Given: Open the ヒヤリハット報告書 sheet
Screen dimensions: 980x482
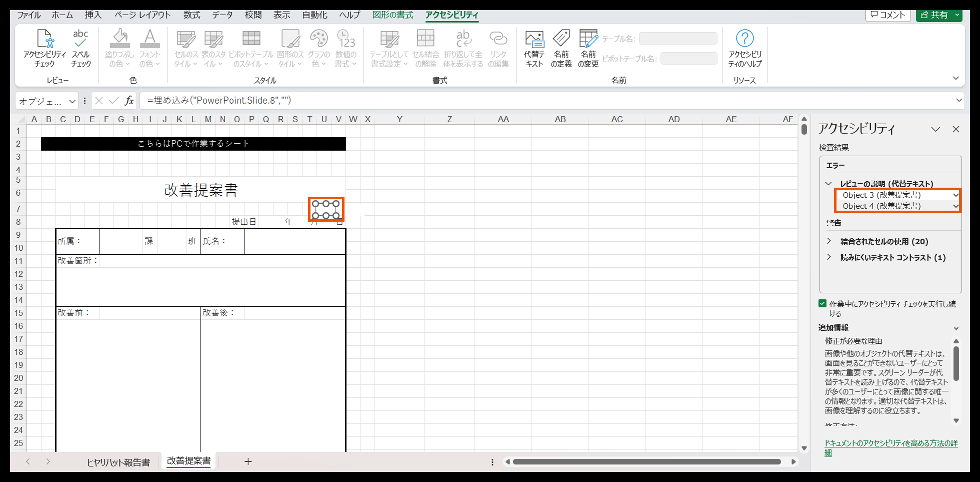Looking at the screenshot, I should (119, 461).
